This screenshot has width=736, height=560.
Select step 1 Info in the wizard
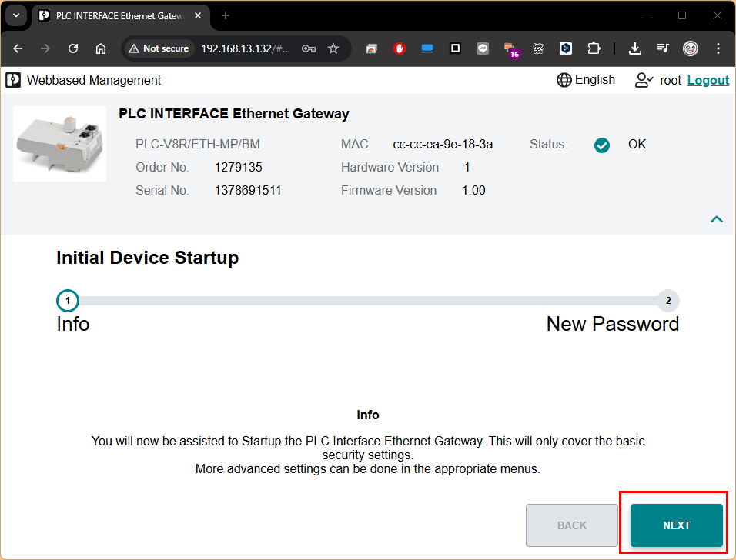pos(68,301)
